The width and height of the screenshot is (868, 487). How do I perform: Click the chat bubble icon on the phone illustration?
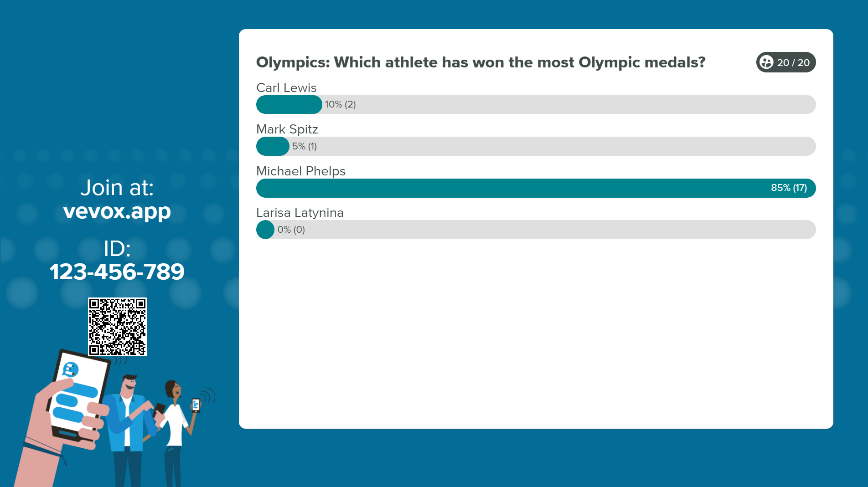coord(70,369)
